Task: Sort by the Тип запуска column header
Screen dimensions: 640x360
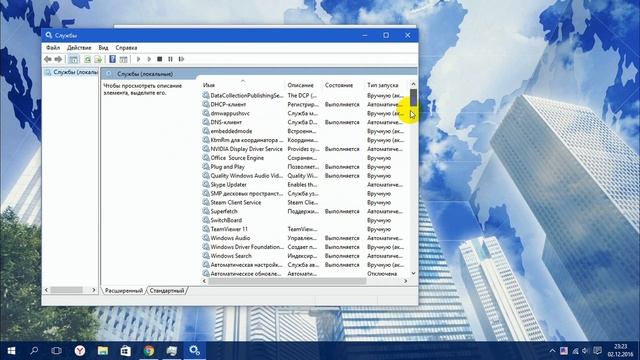Action: coord(387,85)
